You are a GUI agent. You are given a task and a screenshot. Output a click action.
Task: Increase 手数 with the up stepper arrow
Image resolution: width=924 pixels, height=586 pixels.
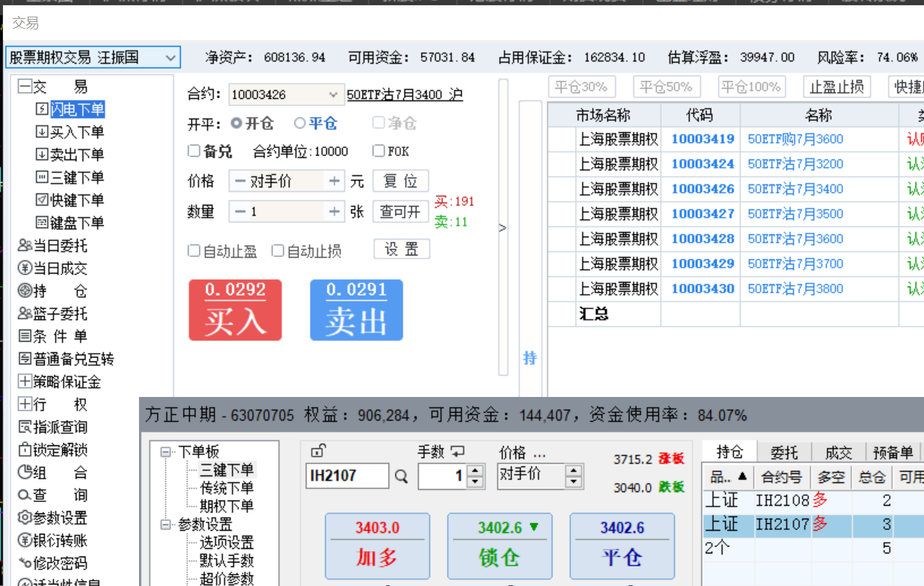pos(475,471)
